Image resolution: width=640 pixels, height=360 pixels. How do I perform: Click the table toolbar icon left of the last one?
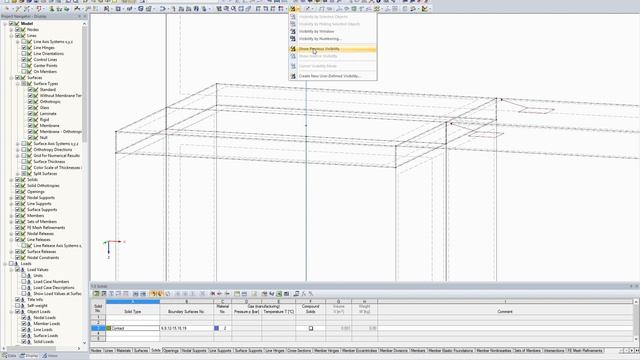tap(304, 294)
